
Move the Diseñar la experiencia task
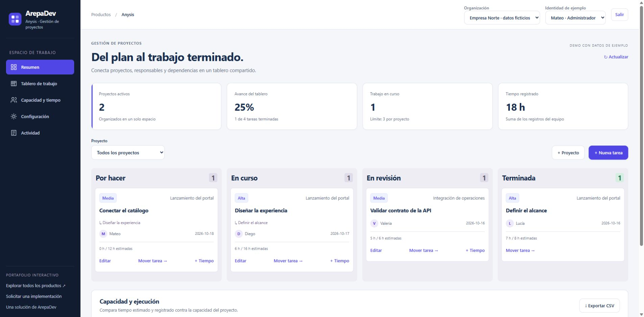[288, 261]
